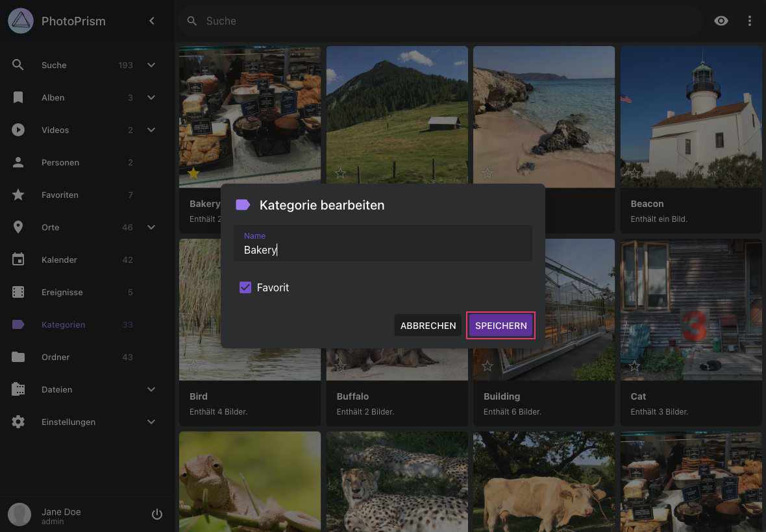
Task: Click Jane Doe's avatar image
Action: click(19, 514)
